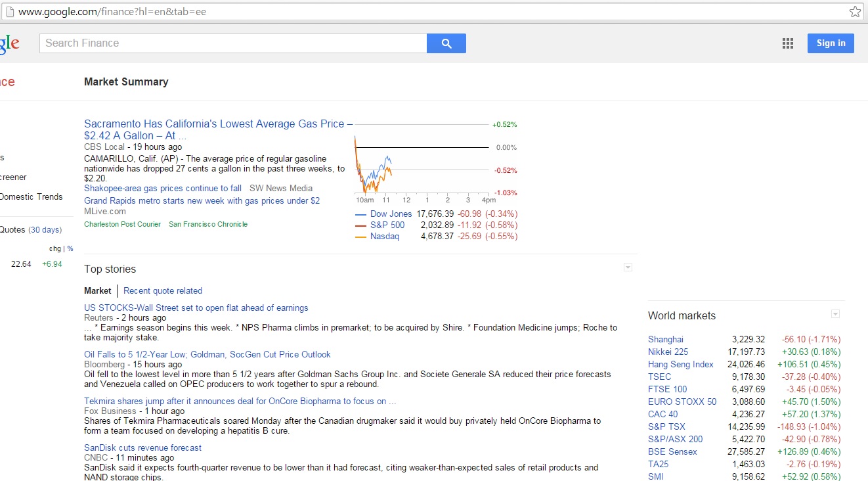Click the quote price 22.64 in sidebar
This screenshot has width=868, height=481.
[x=21, y=263]
